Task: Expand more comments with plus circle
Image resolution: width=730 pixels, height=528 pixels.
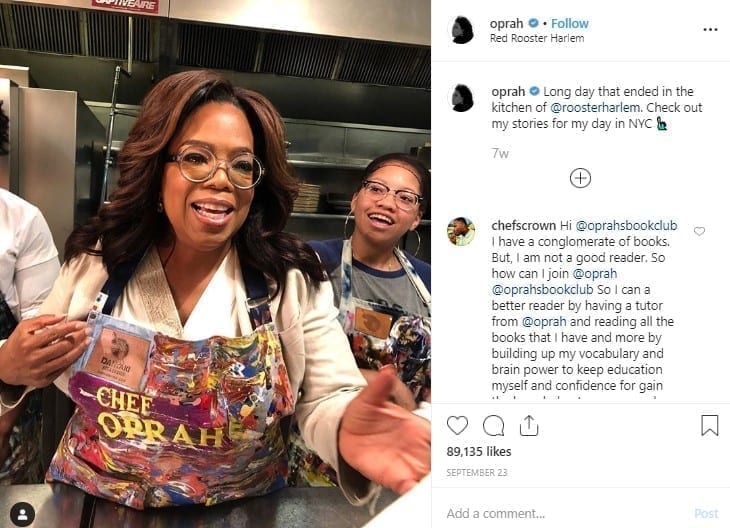Action: (580, 178)
